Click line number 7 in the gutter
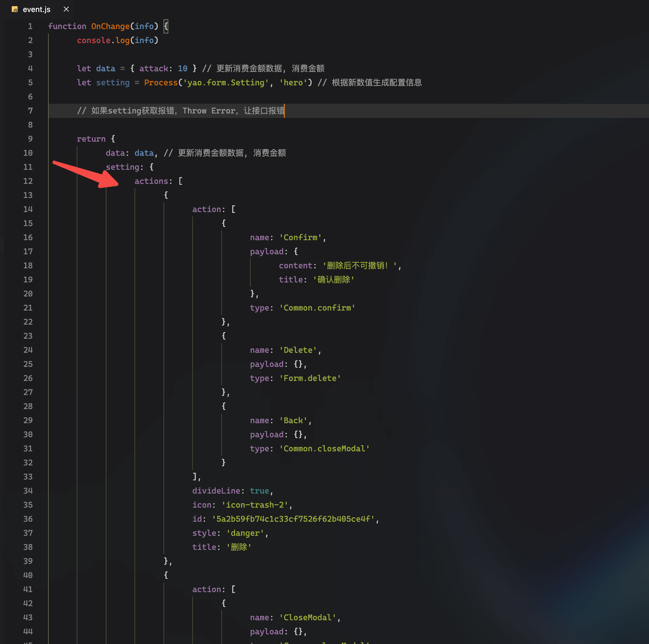The height and width of the screenshot is (644, 649). click(x=30, y=111)
